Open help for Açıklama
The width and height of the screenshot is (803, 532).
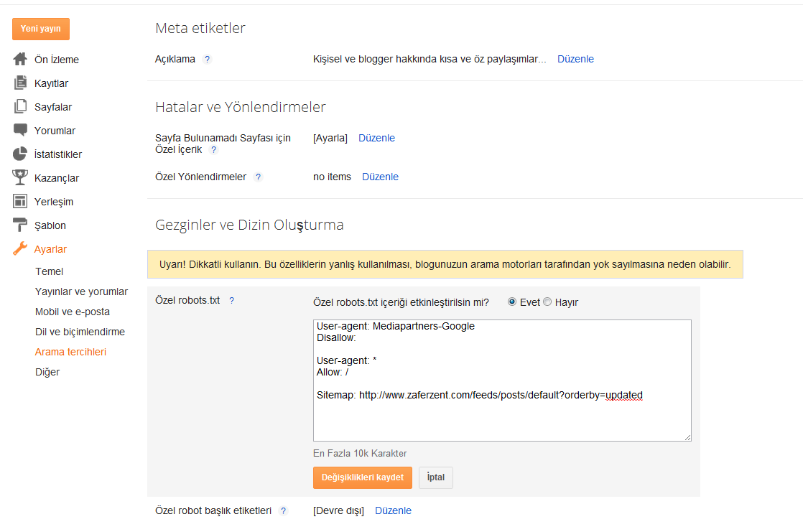[207, 60]
